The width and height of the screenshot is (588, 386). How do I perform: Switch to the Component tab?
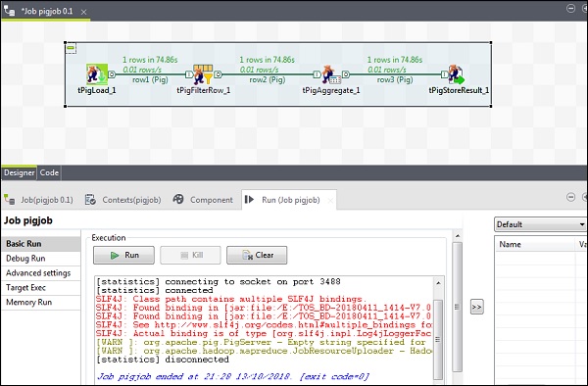pyautogui.click(x=203, y=200)
